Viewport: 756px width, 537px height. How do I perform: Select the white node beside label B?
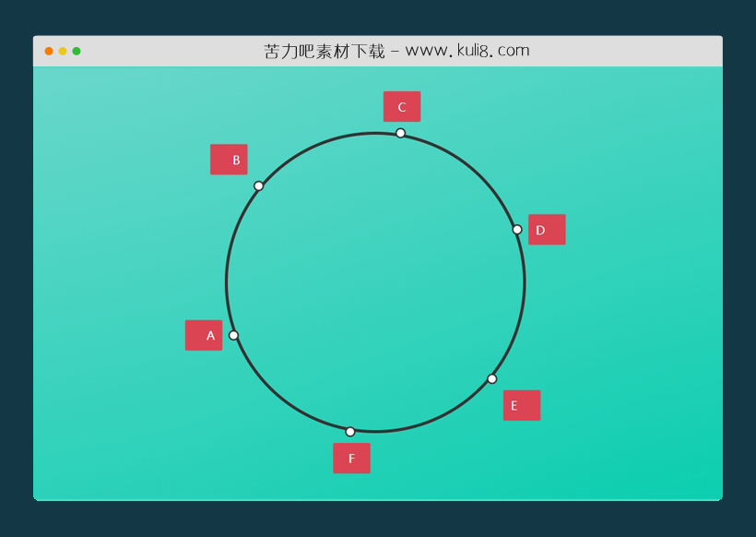tap(258, 186)
